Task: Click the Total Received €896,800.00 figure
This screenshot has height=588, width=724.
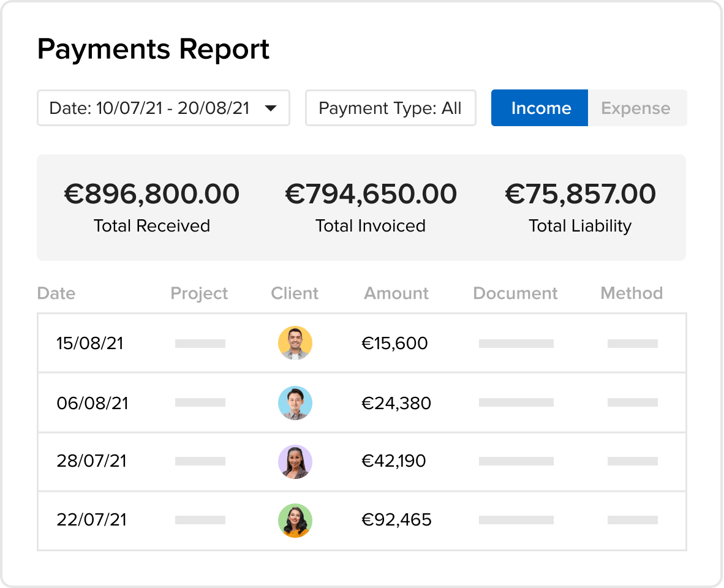Action: coord(151,194)
